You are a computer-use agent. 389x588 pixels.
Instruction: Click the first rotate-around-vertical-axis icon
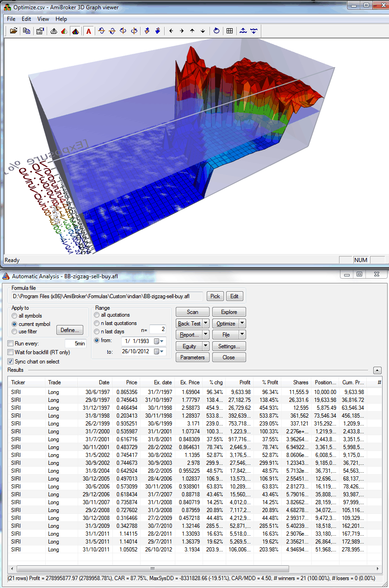pos(123,31)
